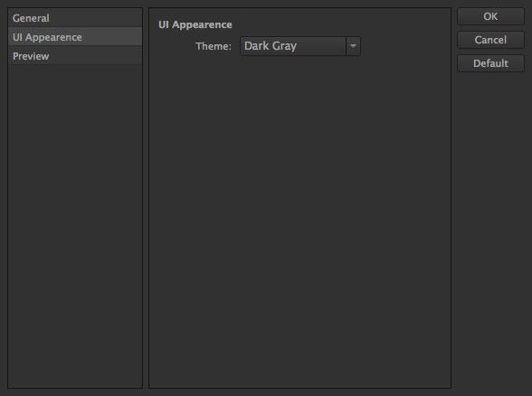Switch to the Preview preferences section
Screen dimensions: 532x396
click(75, 56)
